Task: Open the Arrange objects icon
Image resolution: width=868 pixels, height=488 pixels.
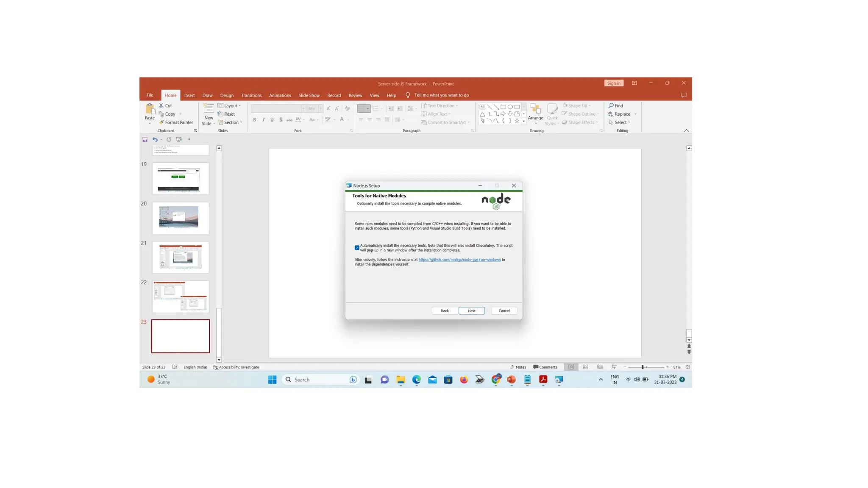Action: pos(535,109)
